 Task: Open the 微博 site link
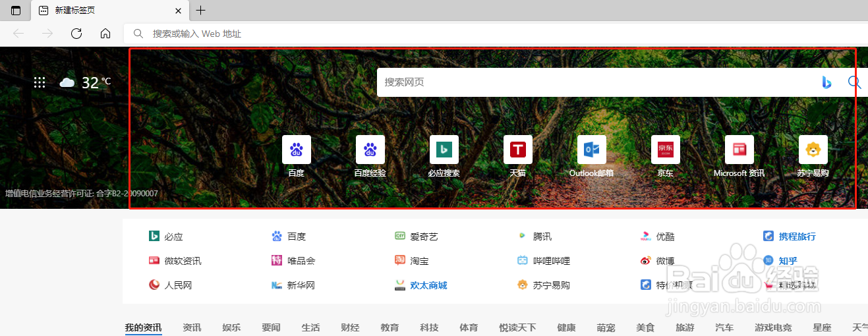(658, 261)
